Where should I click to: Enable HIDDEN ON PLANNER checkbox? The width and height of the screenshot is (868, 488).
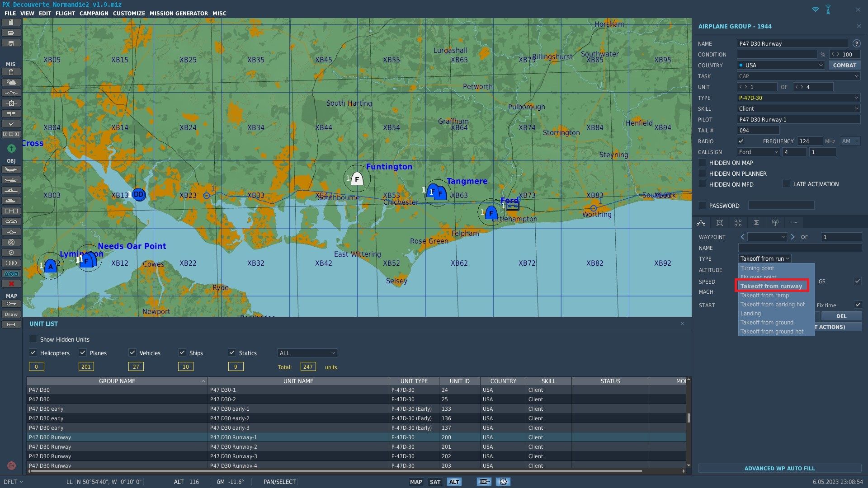[702, 174]
